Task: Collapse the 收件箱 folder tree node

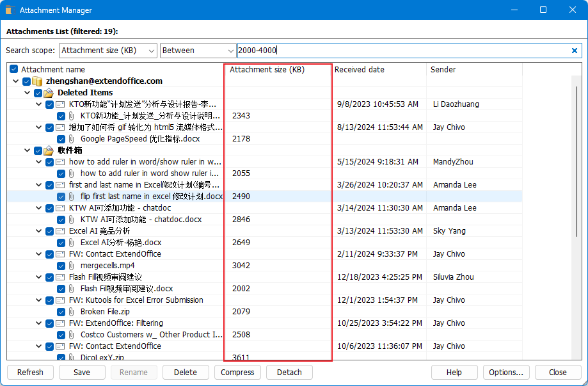Action: 26,150
